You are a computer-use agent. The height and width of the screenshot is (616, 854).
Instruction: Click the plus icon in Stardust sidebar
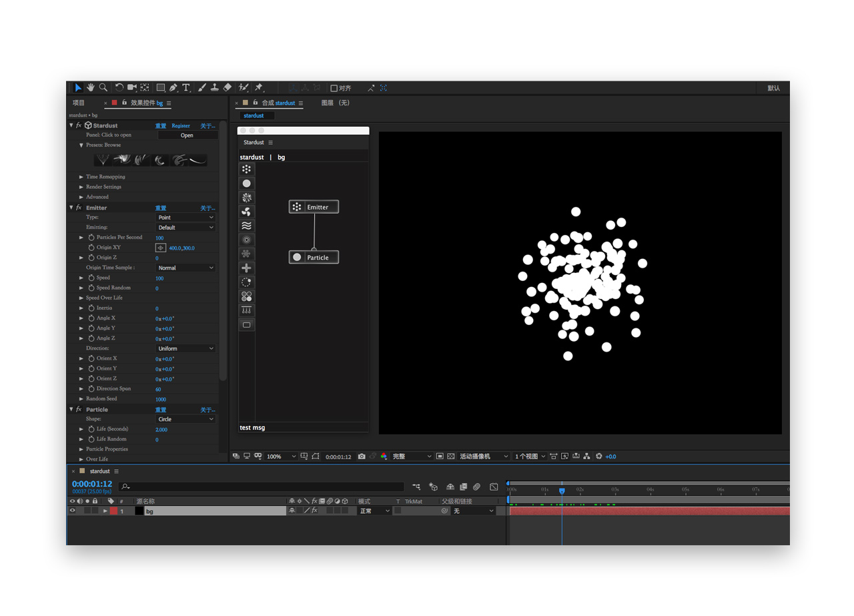[247, 268]
